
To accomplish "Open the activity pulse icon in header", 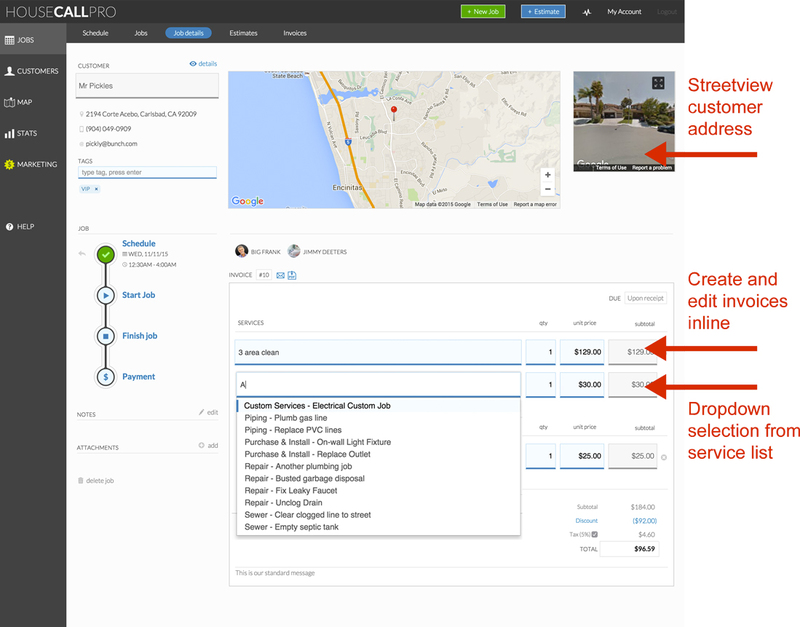I will coord(587,12).
